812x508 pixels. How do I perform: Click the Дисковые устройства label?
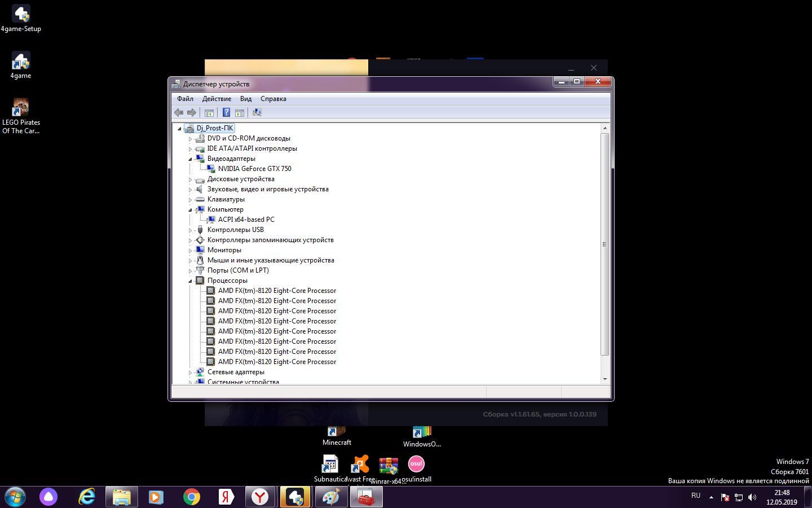click(241, 179)
